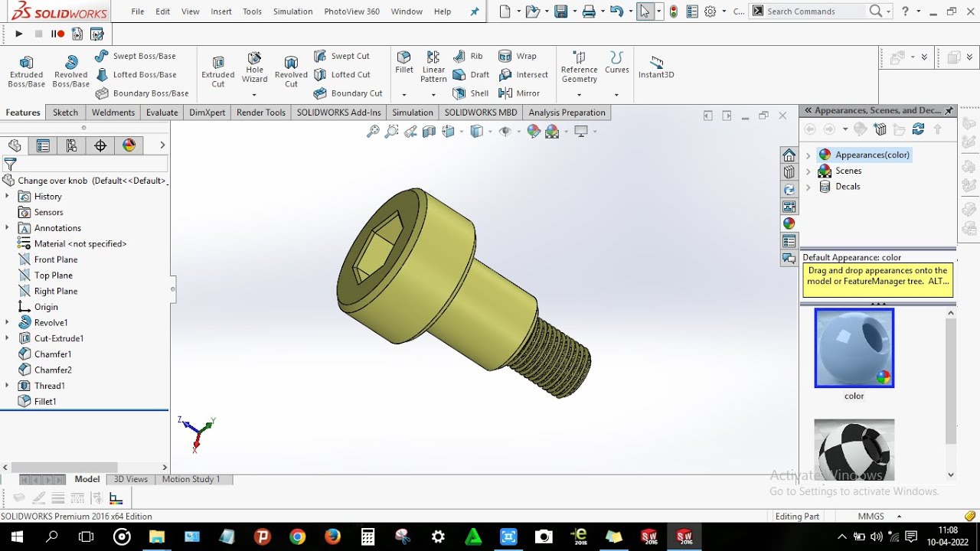
Task: Switch to the Evaluate tab
Action: tap(162, 112)
